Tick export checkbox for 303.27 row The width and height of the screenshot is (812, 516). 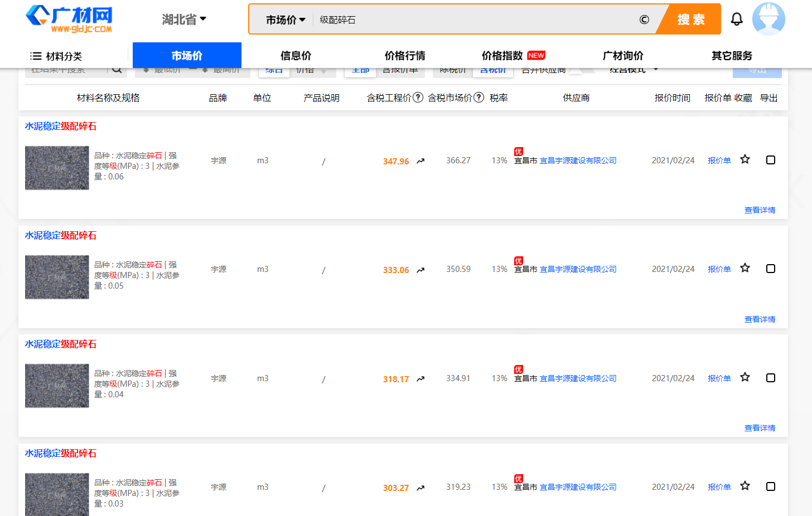(x=771, y=486)
